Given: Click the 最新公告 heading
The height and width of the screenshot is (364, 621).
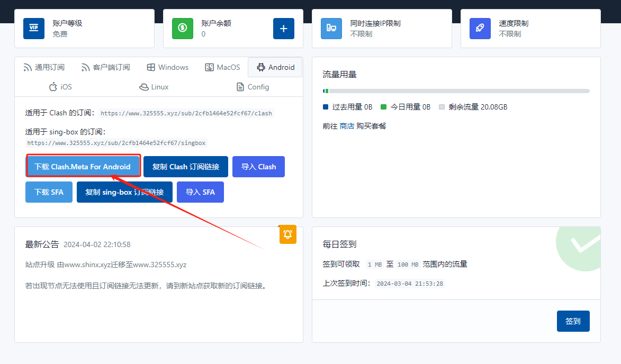Looking at the screenshot, I should 42,244.
